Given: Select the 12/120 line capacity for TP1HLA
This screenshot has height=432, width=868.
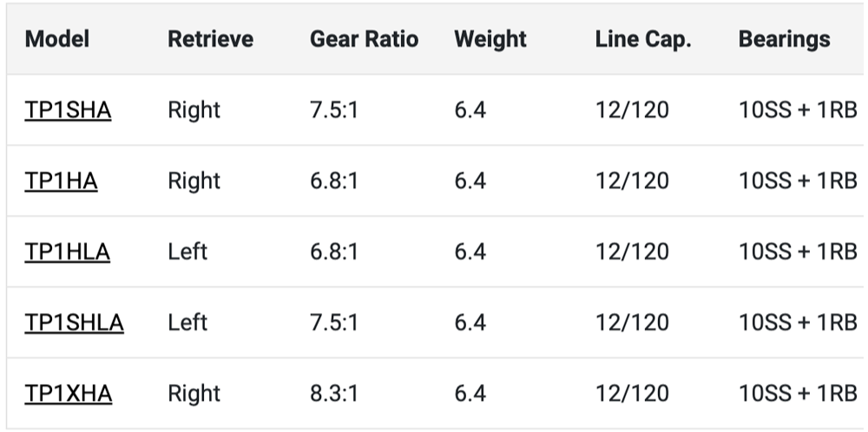Looking at the screenshot, I should click(632, 252).
